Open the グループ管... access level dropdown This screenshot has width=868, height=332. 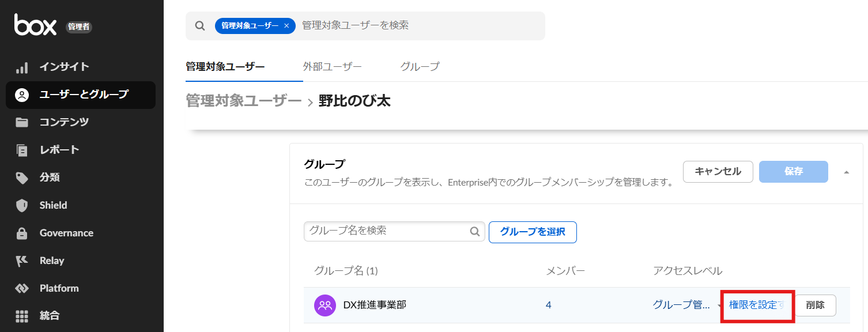(x=686, y=305)
